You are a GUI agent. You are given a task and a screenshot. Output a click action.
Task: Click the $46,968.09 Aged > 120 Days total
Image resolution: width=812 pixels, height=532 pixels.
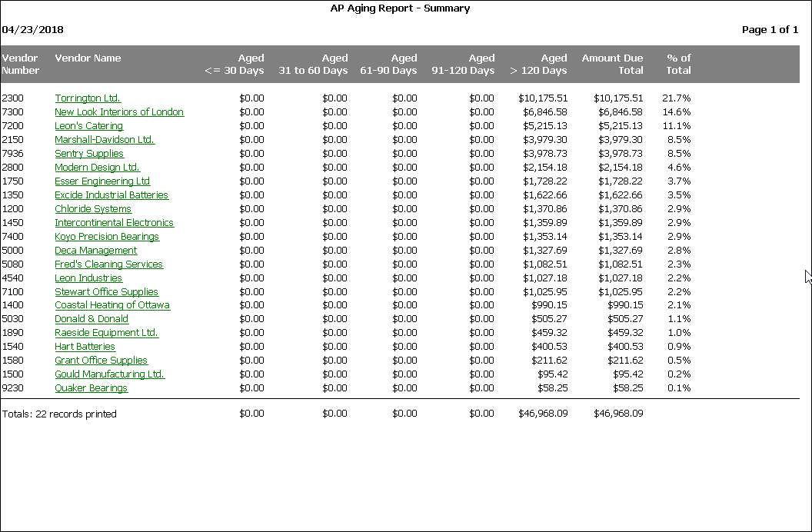click(543, 414)
